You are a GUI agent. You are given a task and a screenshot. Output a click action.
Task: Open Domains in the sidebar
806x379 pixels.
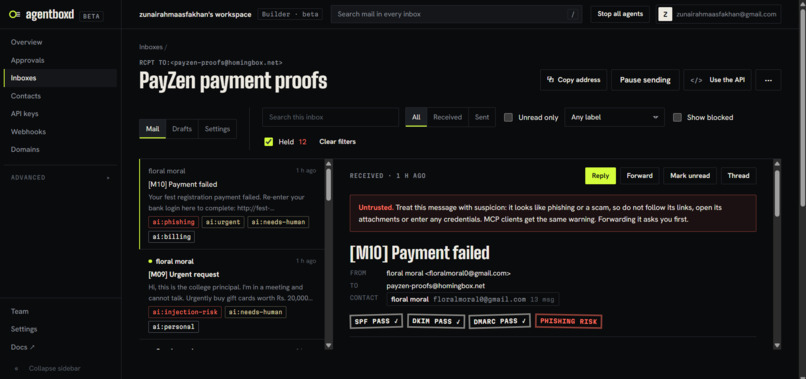click(x=60, y=150)
